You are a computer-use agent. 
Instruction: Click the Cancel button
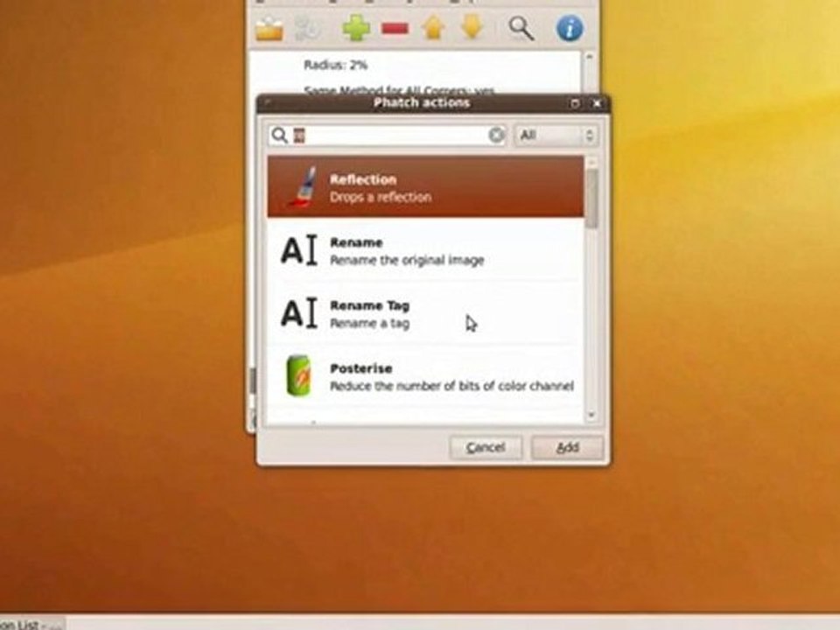(x=486, y=447)
